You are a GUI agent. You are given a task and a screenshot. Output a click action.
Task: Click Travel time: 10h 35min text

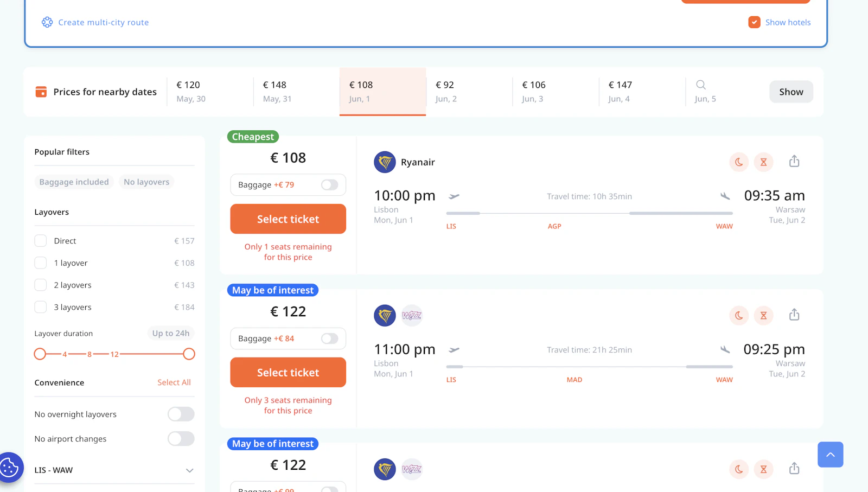(x=589, y=196)
